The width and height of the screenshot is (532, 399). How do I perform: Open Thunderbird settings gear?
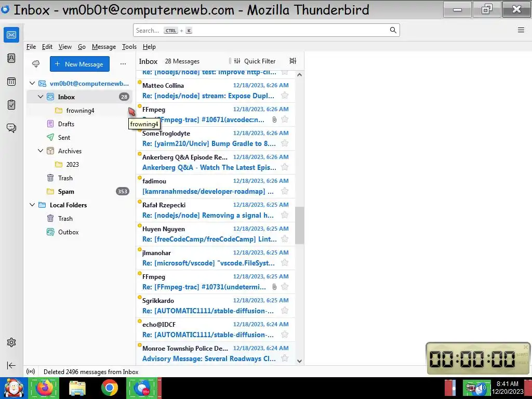coord(11,342)
